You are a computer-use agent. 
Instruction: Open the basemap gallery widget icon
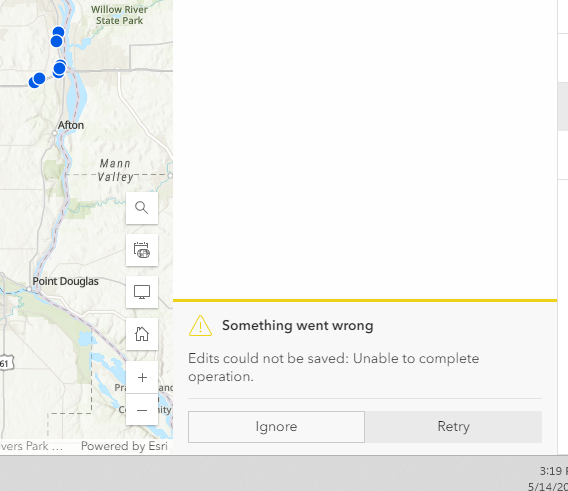[x=142, y=250]
